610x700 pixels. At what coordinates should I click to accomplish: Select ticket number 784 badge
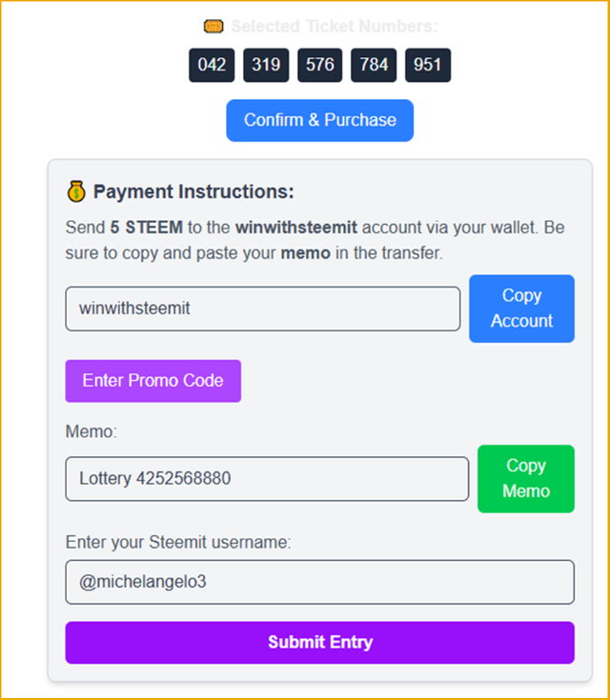click(x=374, y=65)
